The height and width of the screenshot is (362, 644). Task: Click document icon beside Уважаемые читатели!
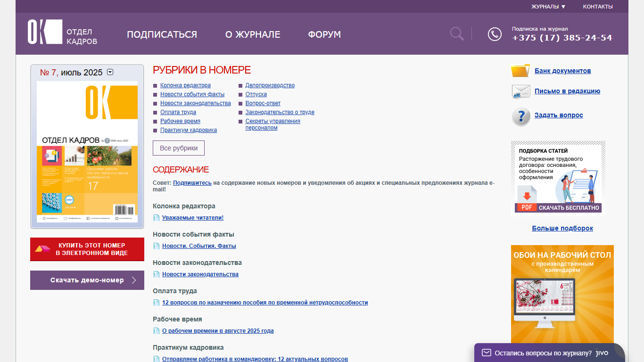coord(157,218)
